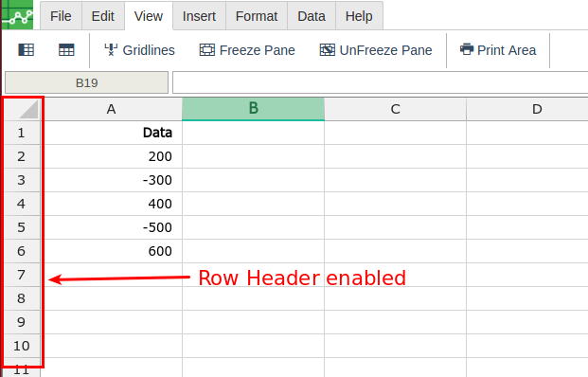Open the Data tab
The width and height of the screenshot is (588, 377).
[x=312, y=16]
